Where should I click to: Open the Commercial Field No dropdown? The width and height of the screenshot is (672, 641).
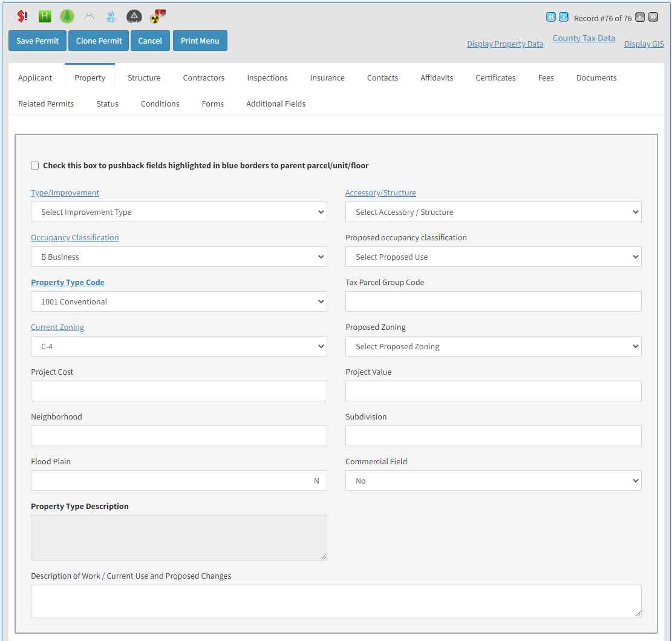pos(494,481)
